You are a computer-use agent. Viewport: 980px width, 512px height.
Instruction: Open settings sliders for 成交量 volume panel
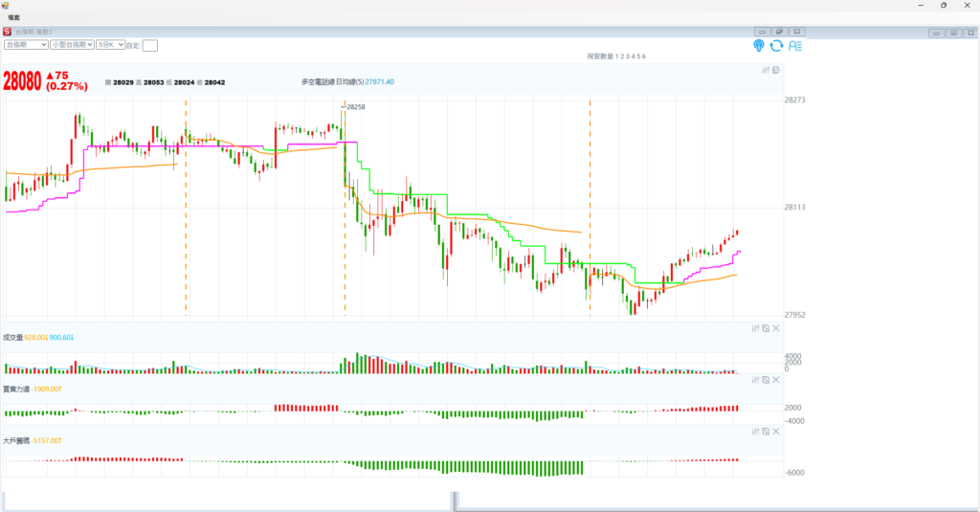754,328
